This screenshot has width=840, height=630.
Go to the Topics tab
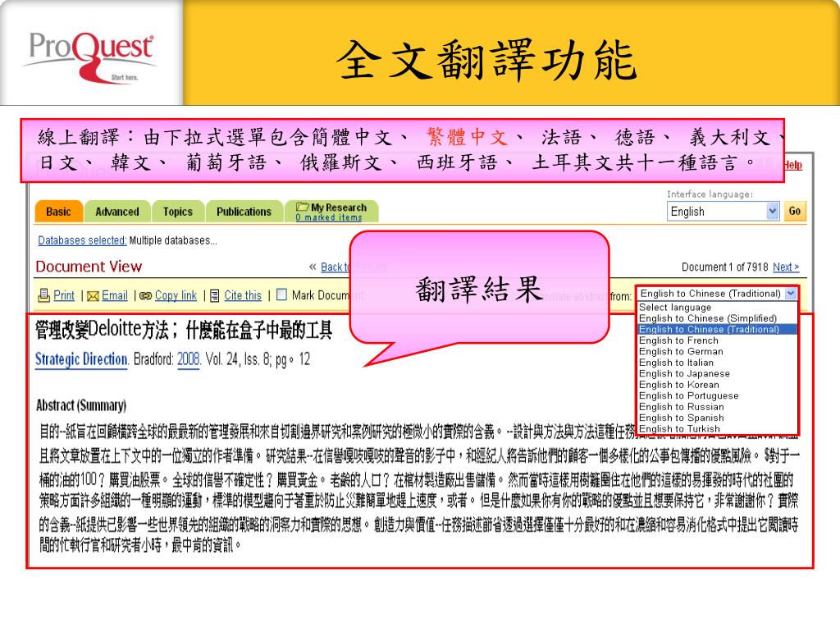click(x=178, y=212)
